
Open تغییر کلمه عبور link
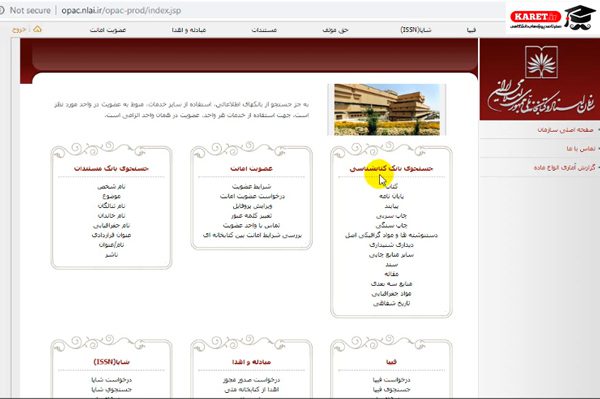pos(251,216)
